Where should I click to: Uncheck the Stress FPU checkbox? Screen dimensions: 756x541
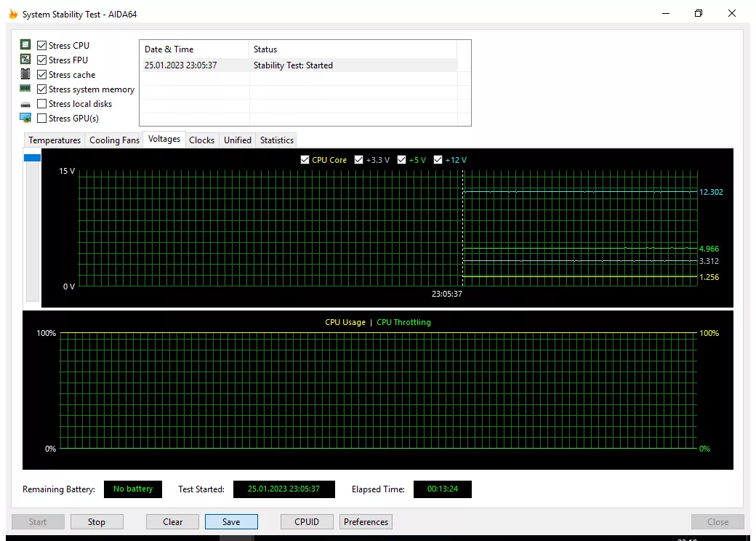click(42, 60)
